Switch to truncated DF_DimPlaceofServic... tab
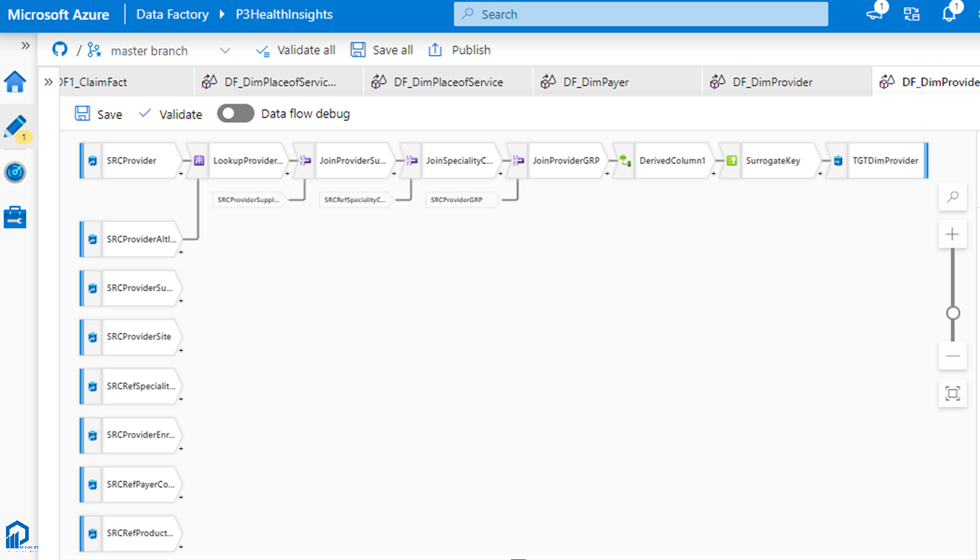980x560 pixels. (279, 82)
